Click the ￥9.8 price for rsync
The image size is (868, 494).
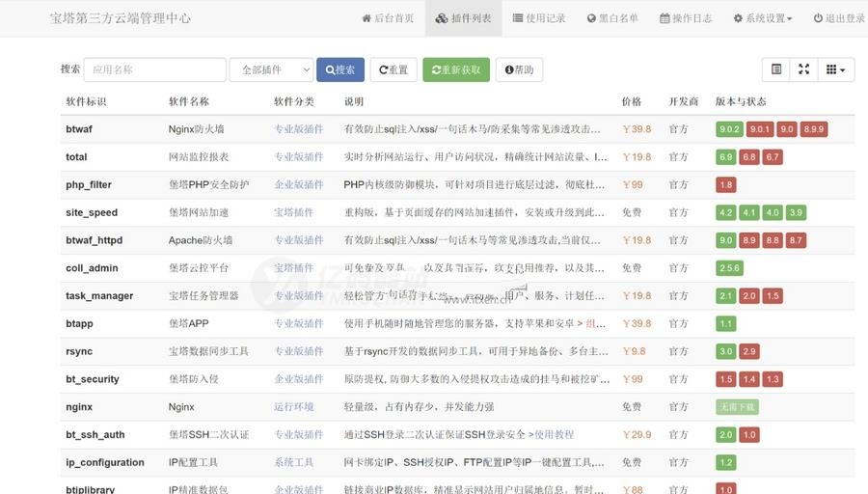pyautogui.click(x=634, y=351)
